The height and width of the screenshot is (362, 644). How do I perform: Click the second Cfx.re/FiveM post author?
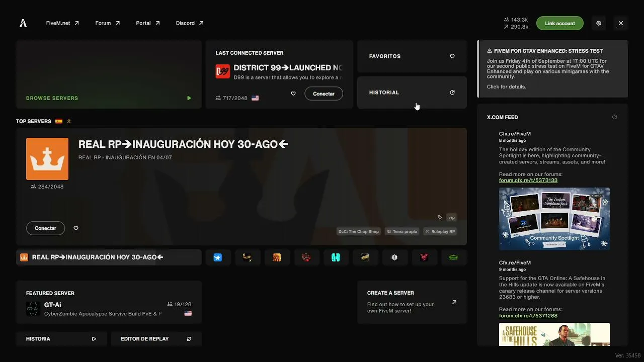(x=515, y=263)
